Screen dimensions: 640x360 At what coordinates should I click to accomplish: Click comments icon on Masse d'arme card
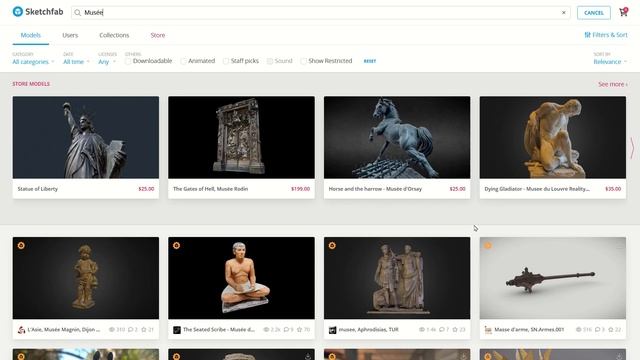[598, 329]
